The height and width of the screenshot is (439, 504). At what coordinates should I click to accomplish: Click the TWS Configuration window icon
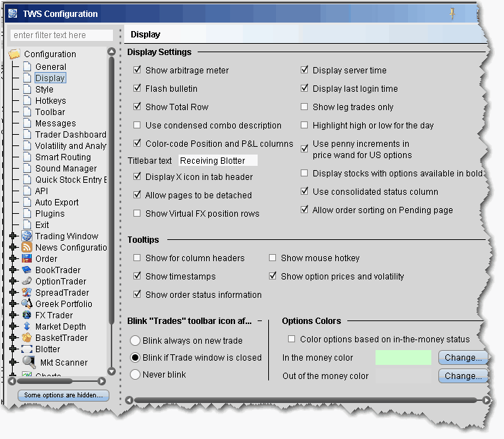[13, 13]
